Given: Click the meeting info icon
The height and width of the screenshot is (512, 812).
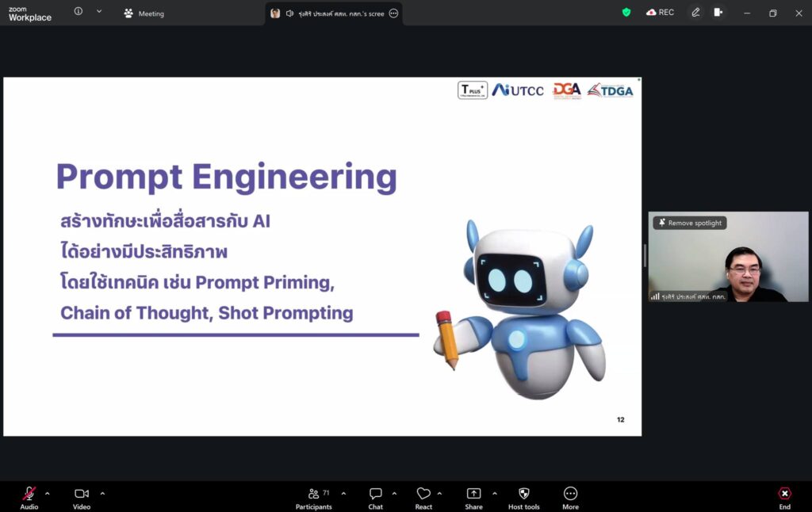Looking at the screenshot, I should [79, 12].
